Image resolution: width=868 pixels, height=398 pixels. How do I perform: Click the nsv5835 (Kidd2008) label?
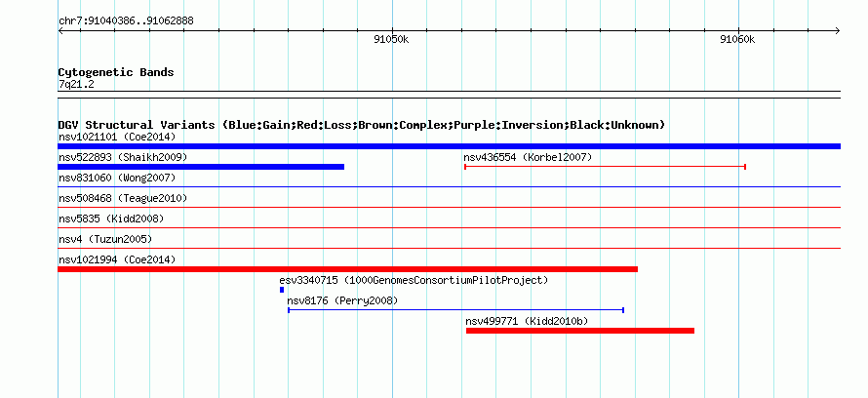(x=111, y=219)
